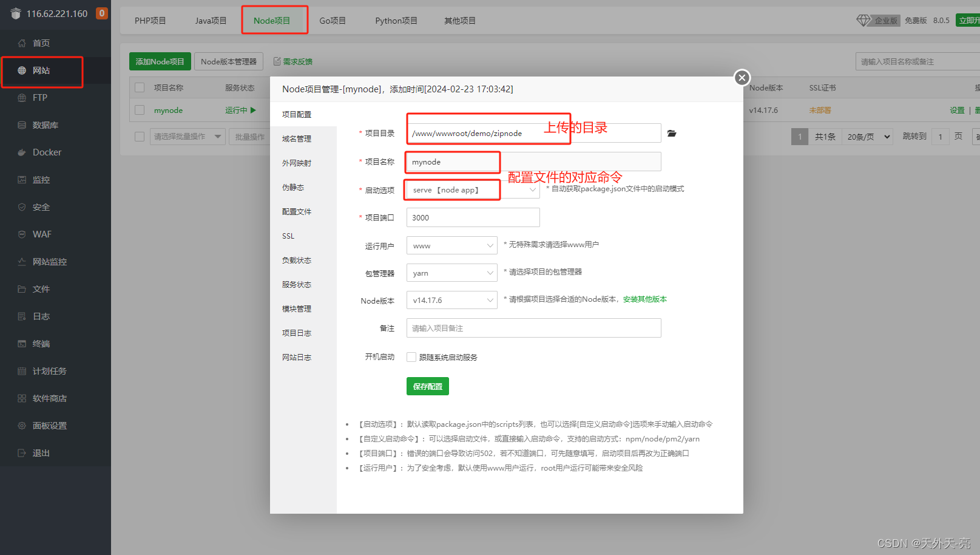Screen dimensions: 980x555
Task: Click the folder icon beside 文件
Action: click(22, 289)
